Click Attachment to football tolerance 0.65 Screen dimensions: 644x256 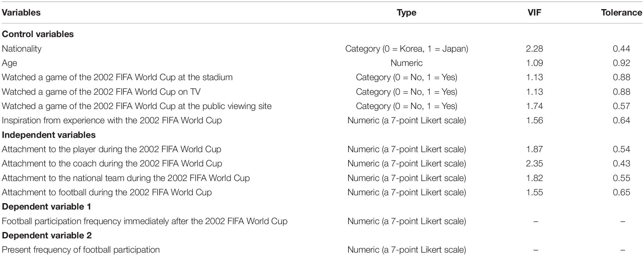click(621, 192)
